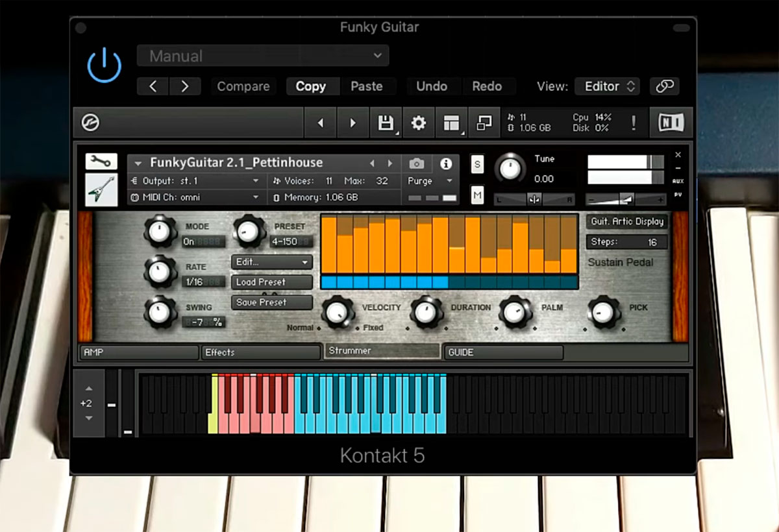Toggle the AUX sends display
The width and height of the screenshot is (779, 532).
tap(678, 181)
